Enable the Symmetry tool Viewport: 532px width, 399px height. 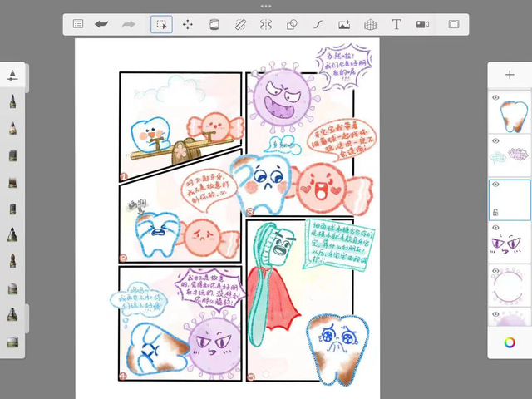coord(266,25)
